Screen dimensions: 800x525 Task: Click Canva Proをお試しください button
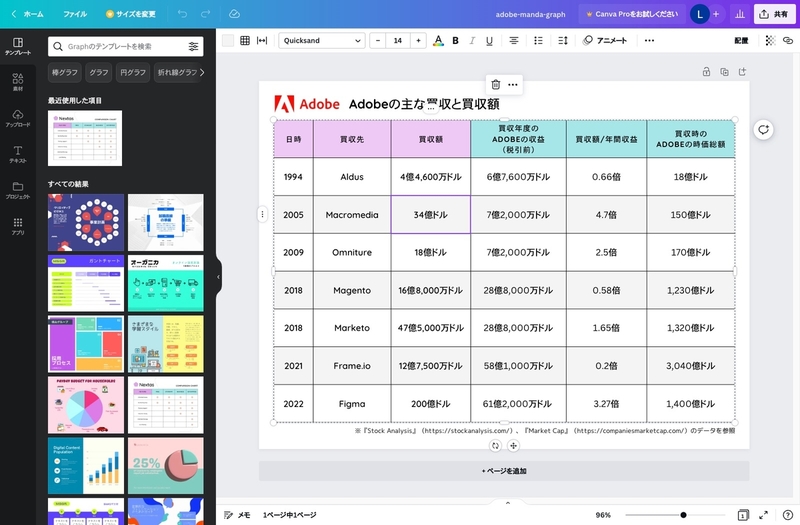pos(632,14)
